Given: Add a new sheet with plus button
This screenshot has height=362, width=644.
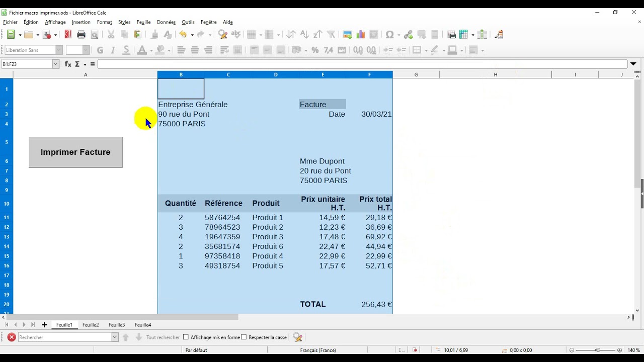Looking at the screenshot, I should [44, 325].
